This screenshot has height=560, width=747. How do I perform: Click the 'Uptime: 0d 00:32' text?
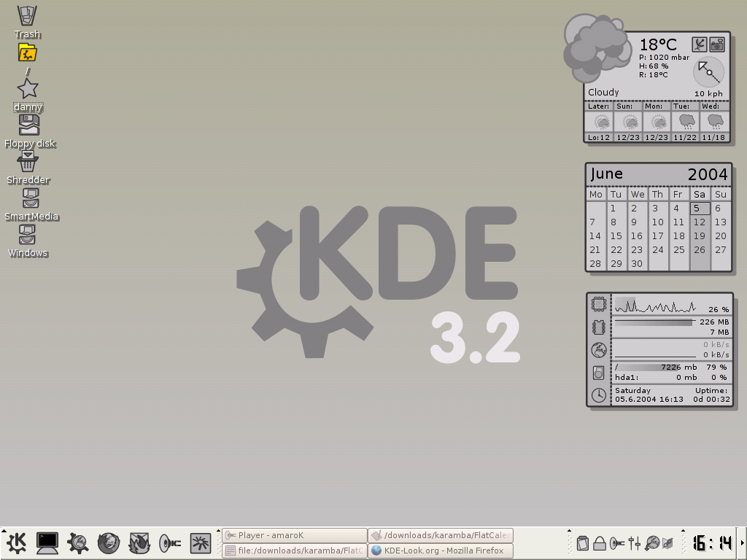coord(711,394)
